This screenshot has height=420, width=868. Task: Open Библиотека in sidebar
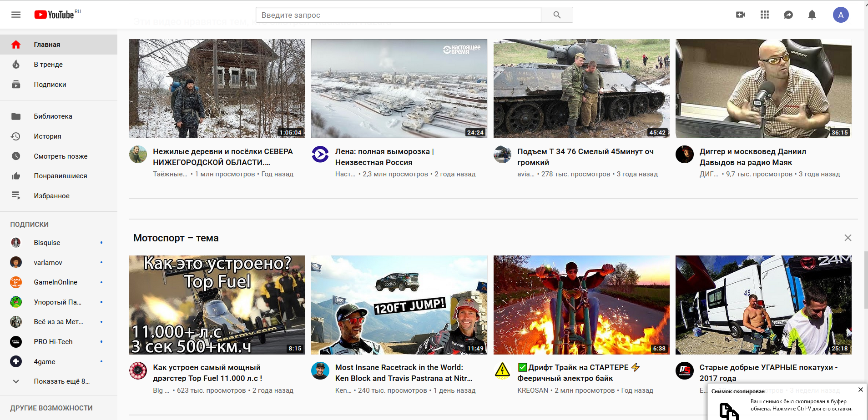tap(59, 116)
